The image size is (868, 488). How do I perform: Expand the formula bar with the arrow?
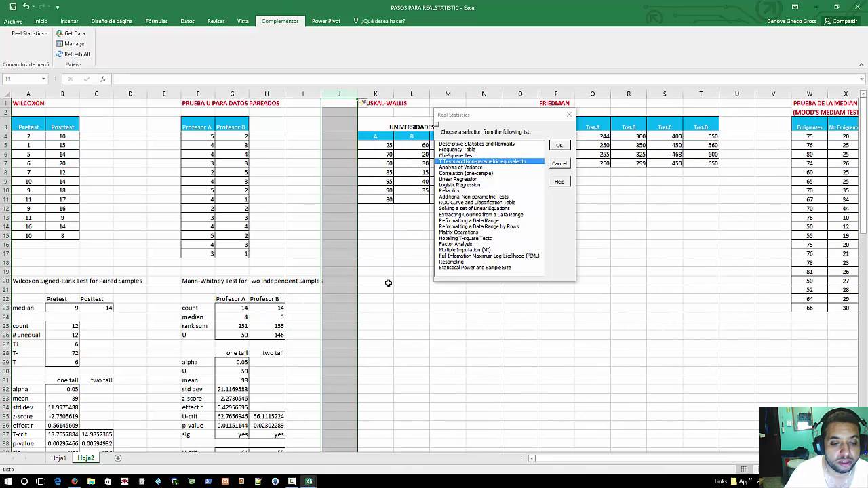(x=861, y=79)
